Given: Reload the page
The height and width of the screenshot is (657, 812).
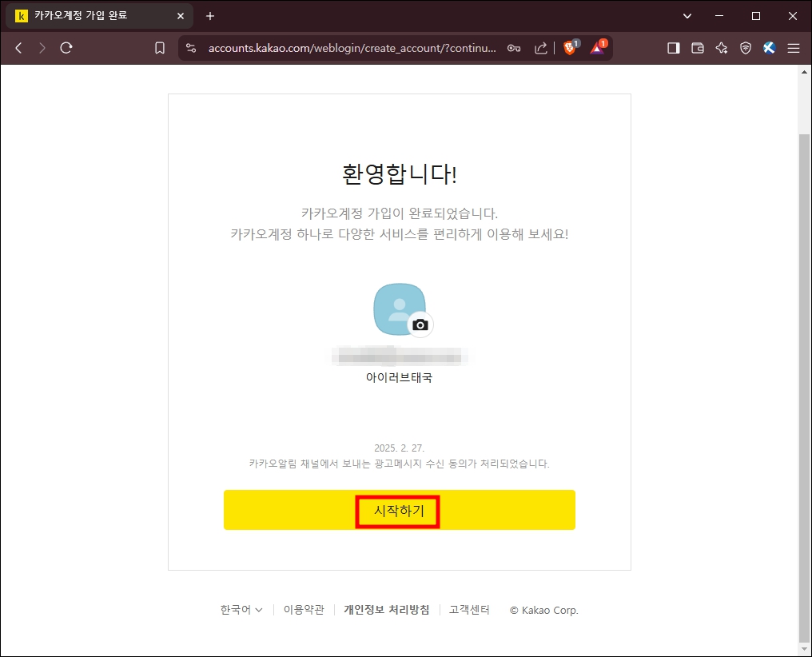Looking at the screenshot, I should point(66,48).
